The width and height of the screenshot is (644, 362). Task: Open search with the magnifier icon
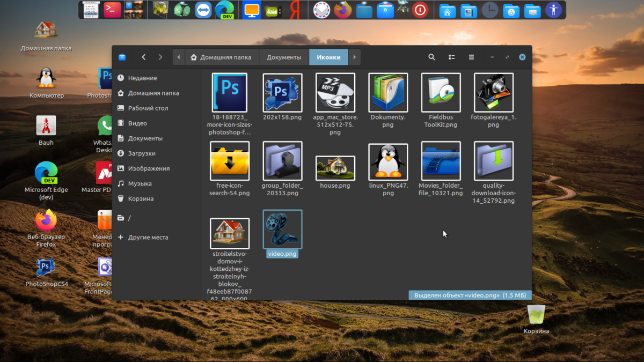[x=431, y=57]
